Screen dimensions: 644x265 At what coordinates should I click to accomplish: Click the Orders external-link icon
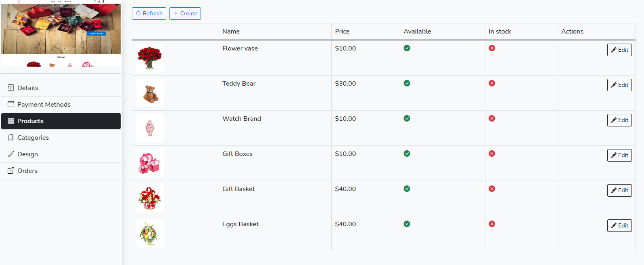pyautogui.click(x=11, y=170)
